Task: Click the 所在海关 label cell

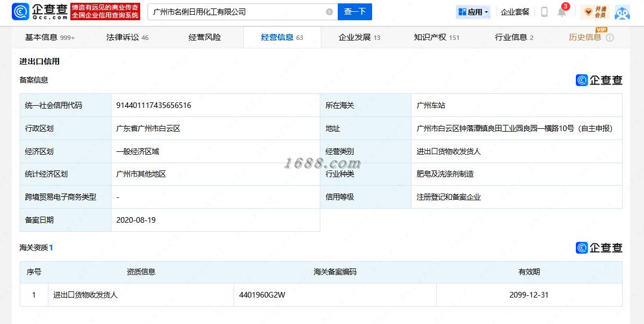Action: 365,105
